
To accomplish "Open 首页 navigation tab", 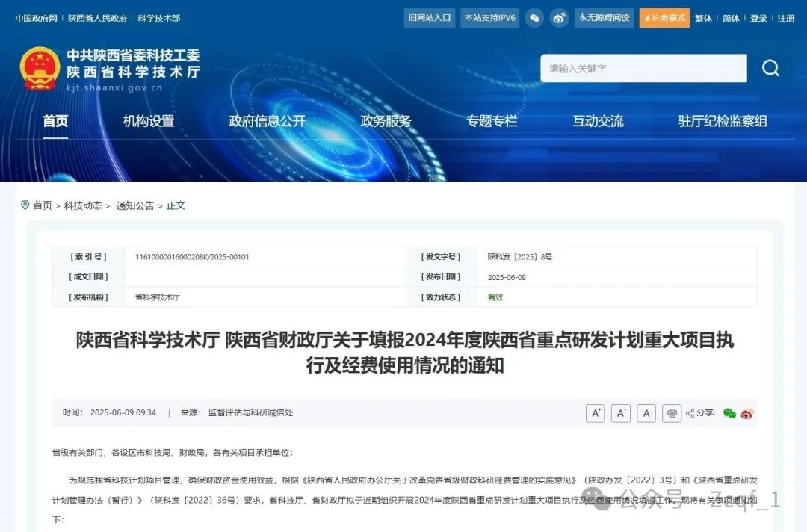I will pos(55,121).
